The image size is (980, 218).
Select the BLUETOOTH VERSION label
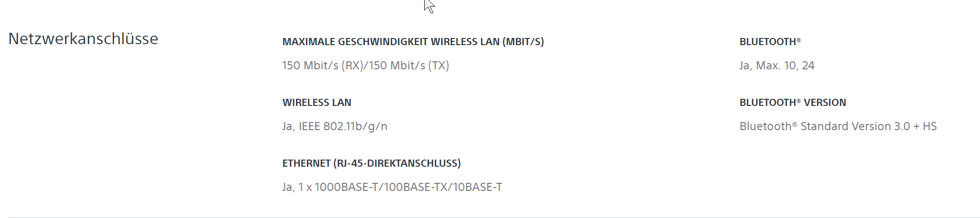793,103
